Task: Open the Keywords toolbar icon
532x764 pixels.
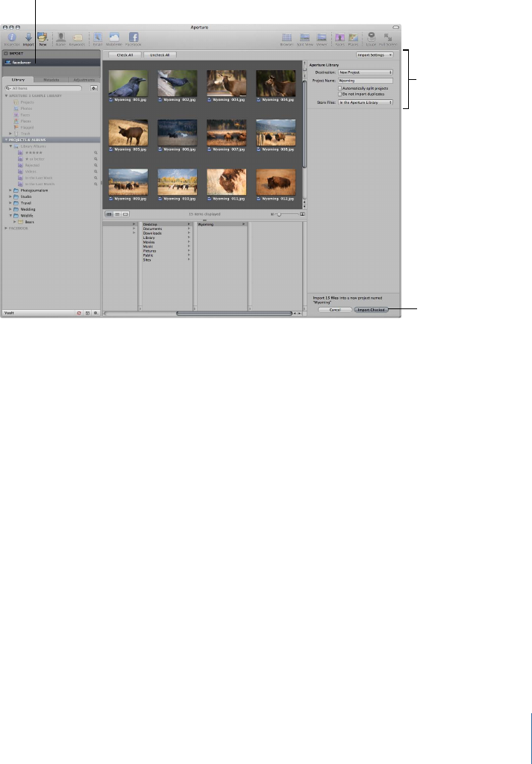Action: pos(77,38)
